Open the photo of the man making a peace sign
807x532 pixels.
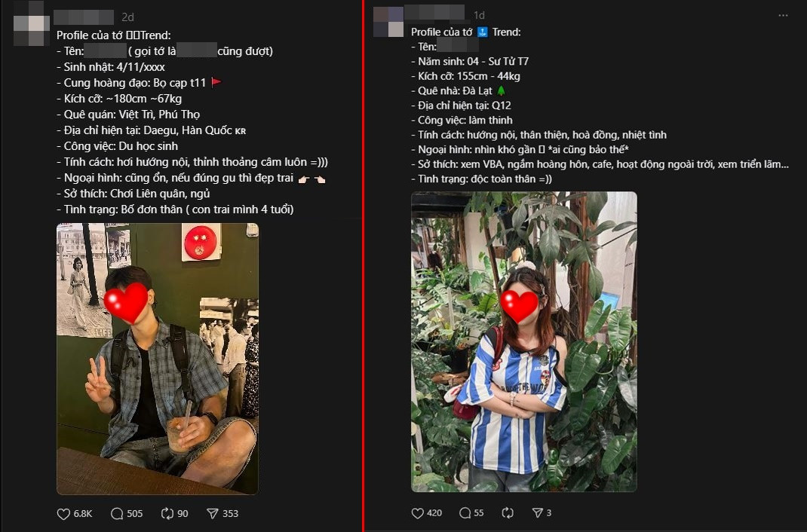157,359
